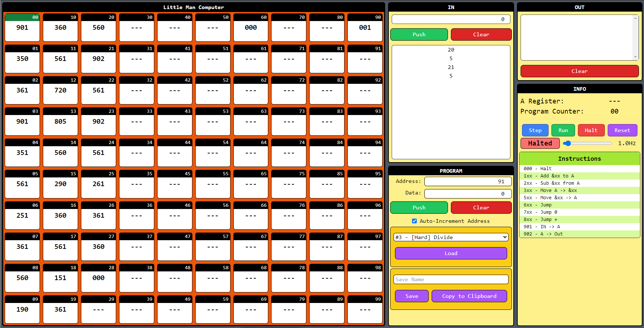
Task: Push data to memory in PROGRAM panel
Action: coord(419,208)
